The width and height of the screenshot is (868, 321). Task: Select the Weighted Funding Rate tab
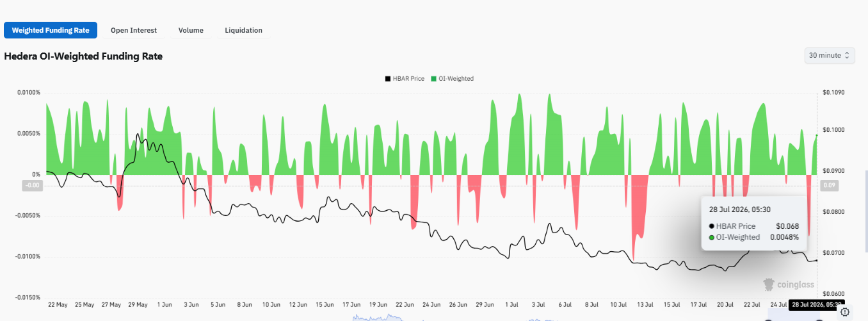pos(51,30)
